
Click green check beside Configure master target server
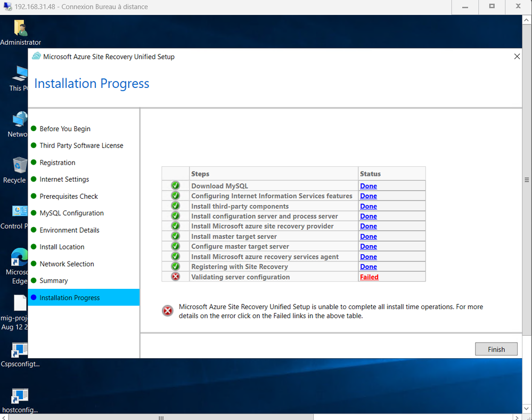175,246
